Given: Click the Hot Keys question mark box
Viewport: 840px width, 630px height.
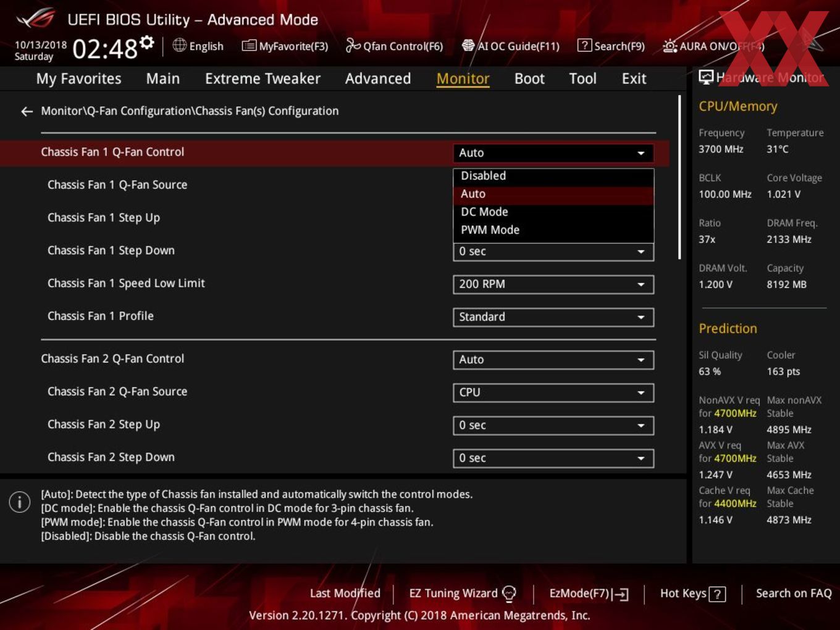Looking at the screenshot, I should [x=717, y=594].
